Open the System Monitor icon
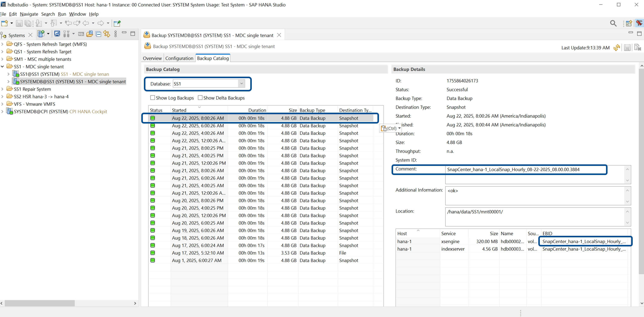 (x=57, y=34)
